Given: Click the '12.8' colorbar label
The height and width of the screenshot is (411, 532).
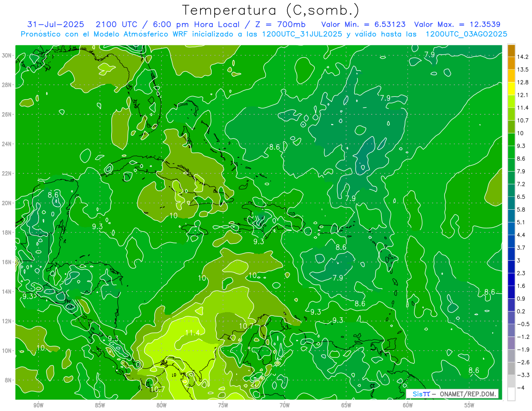Looking at the screenshot, I should [522, 82].
